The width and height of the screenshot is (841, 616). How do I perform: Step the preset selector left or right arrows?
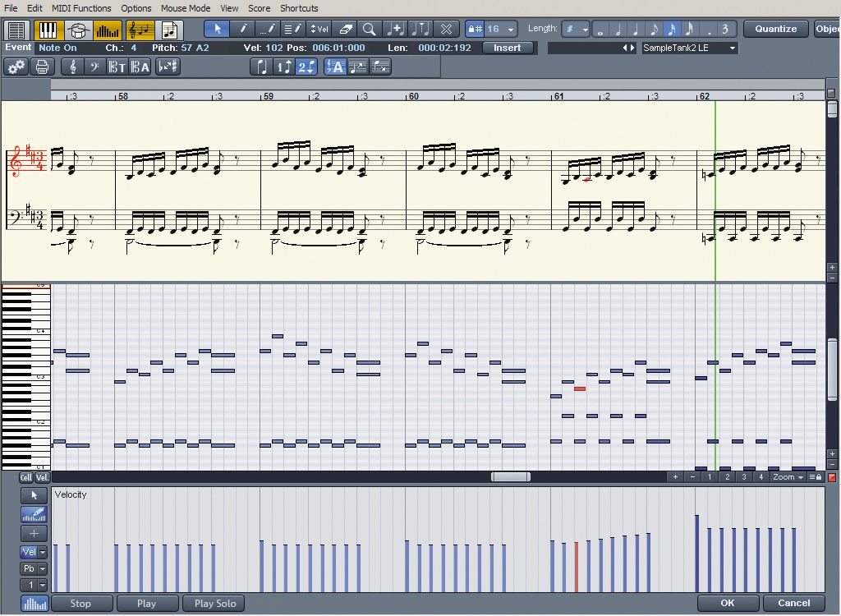(628, 48)
